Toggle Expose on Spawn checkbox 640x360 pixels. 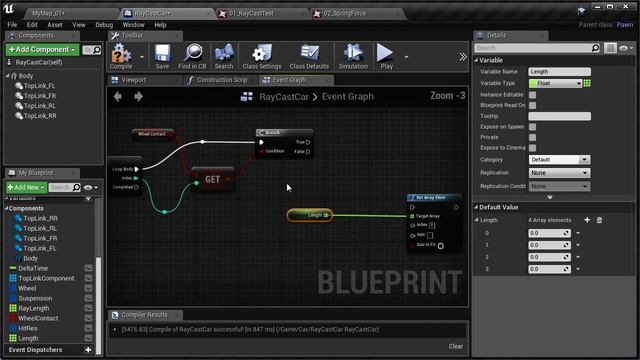pos(532,127)
